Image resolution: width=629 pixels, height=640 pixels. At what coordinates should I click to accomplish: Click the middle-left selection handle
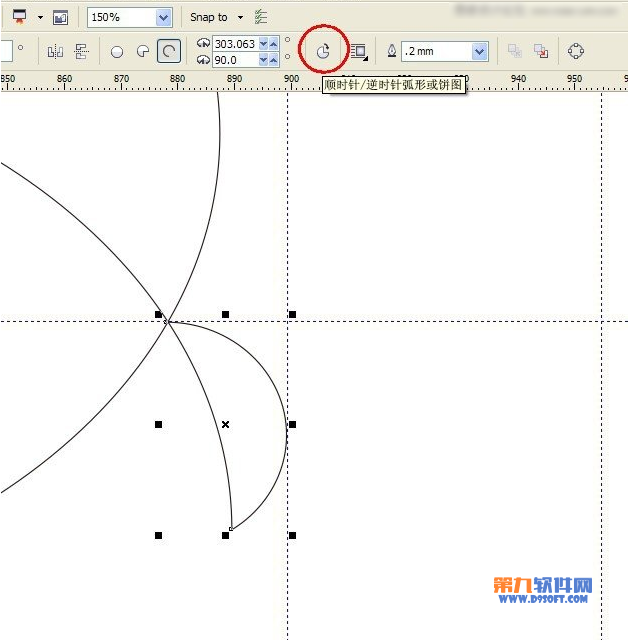coord(158,424)
